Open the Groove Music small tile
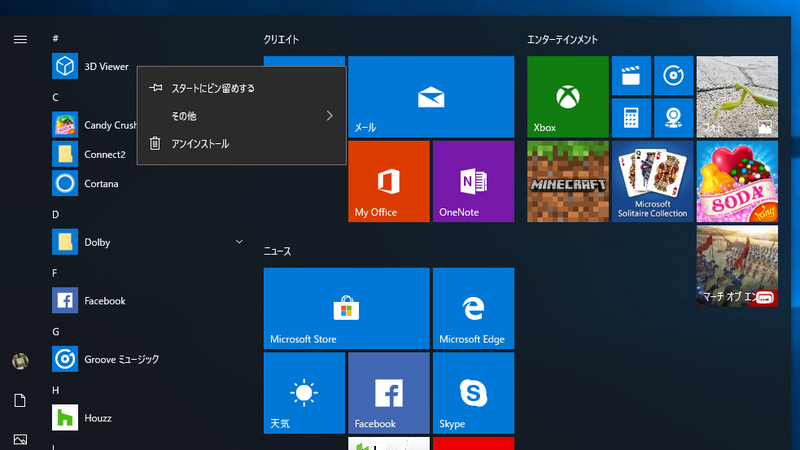The height and width of the screenshot is (450, 800). [x=673, y=76]
